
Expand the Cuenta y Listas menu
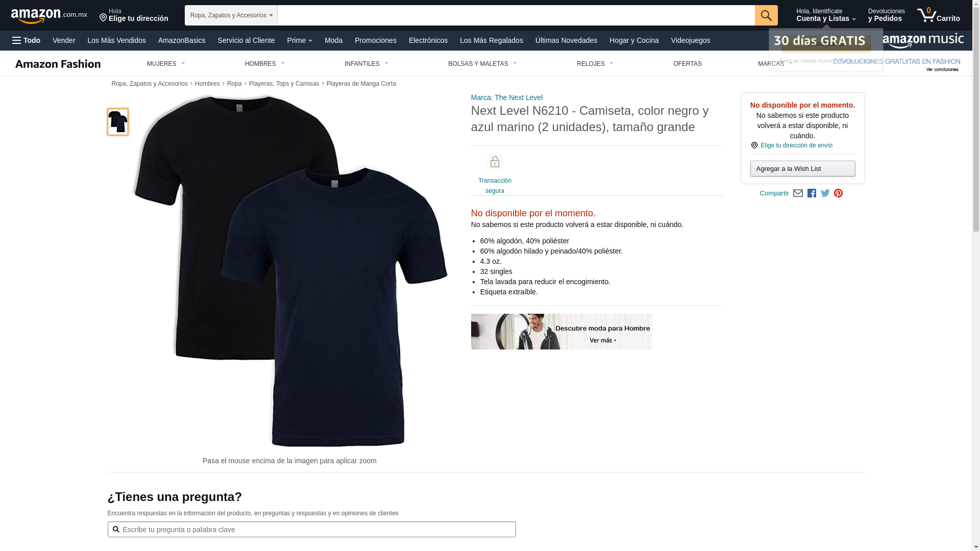pyautogui.click(x=826, y=15)
